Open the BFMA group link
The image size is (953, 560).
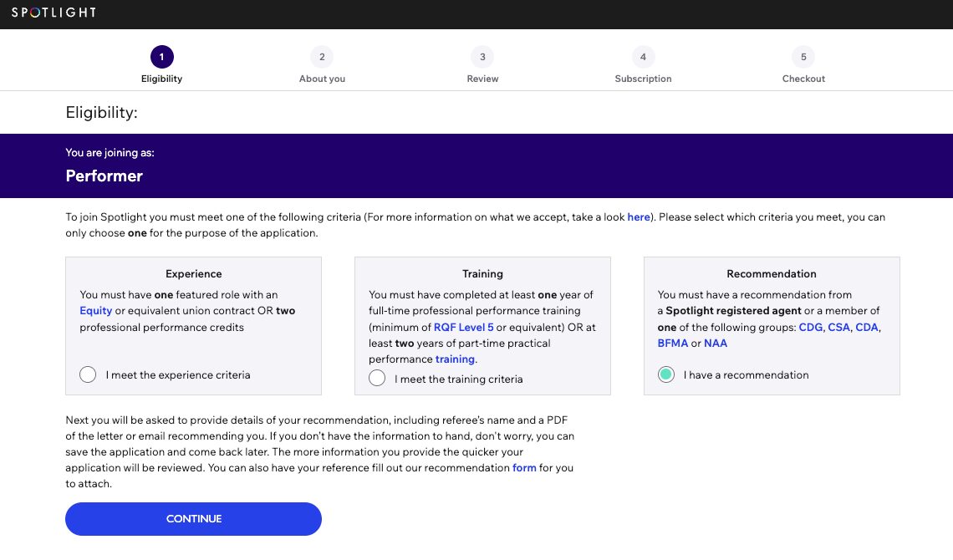click(x=674, y=343)
